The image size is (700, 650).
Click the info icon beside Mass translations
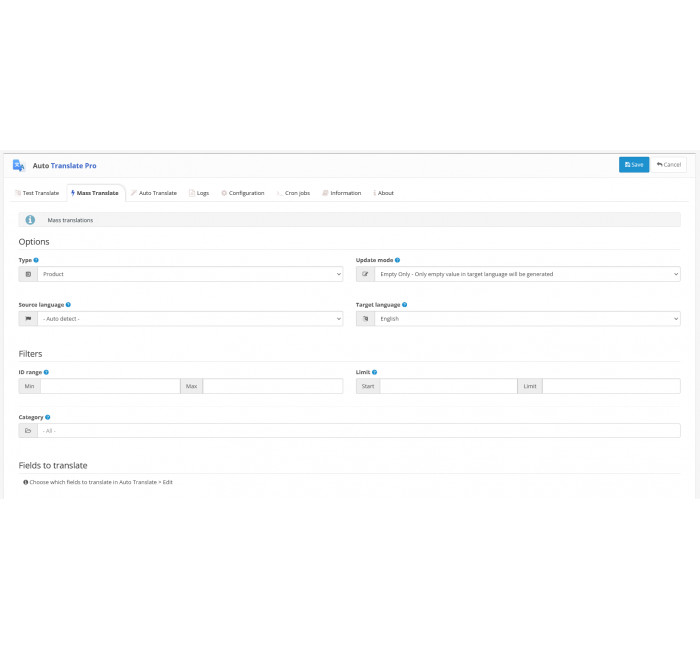[x=30, y=220]
